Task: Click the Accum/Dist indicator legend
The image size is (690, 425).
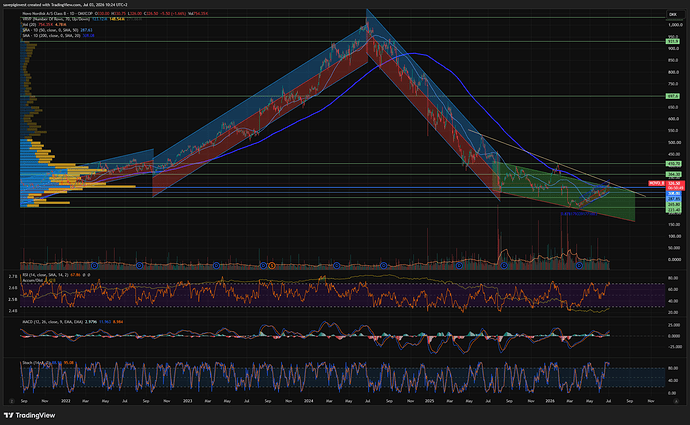Action: tap(34, 280)
